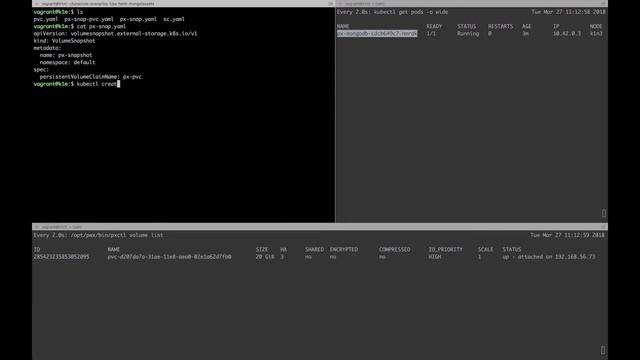Image resolution: width=640 pixels, height=360 pixels.
Task: Click the AGE column header
Action: (x=527, y=26)
